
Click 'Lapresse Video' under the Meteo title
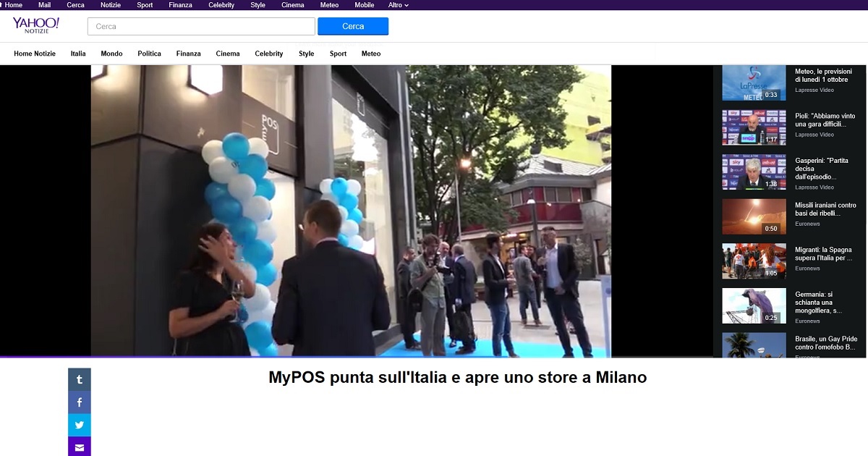click(x=814, y=90)
